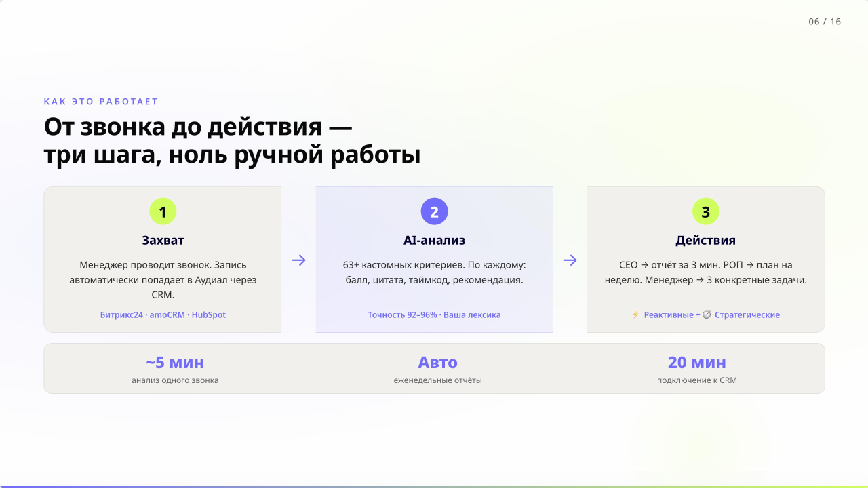The image size is (868, 488).
Task: Click the purple step 2 circle
Action: 434,211
